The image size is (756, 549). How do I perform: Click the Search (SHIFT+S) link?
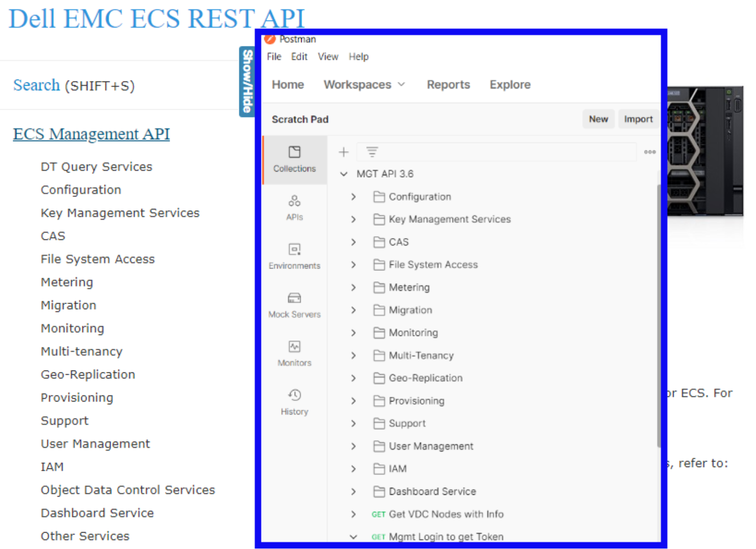[x=74, y=85]
